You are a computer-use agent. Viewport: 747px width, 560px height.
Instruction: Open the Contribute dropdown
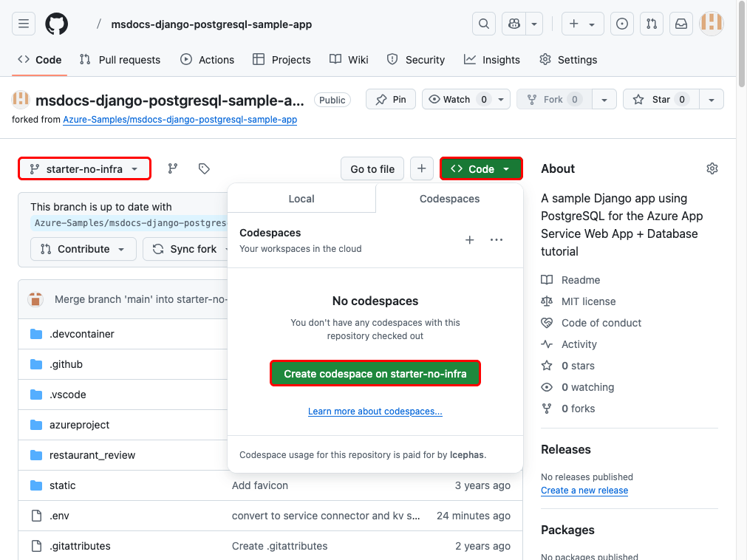[83, 249]
